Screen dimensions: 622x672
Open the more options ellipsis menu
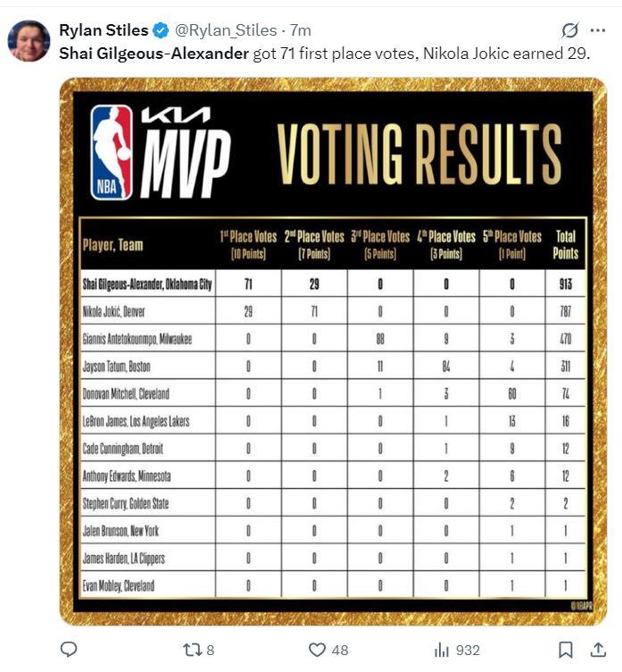tap(600, 30)
